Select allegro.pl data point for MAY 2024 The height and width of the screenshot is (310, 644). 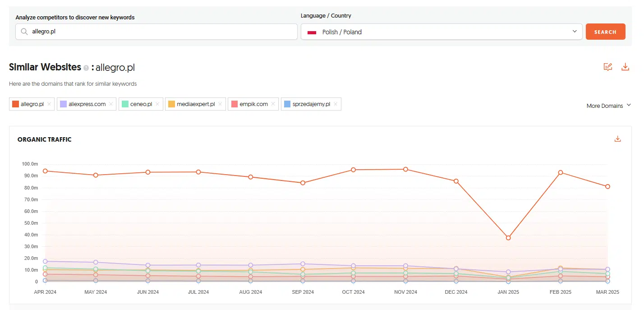pyautogui.click(x=96, y=175)
